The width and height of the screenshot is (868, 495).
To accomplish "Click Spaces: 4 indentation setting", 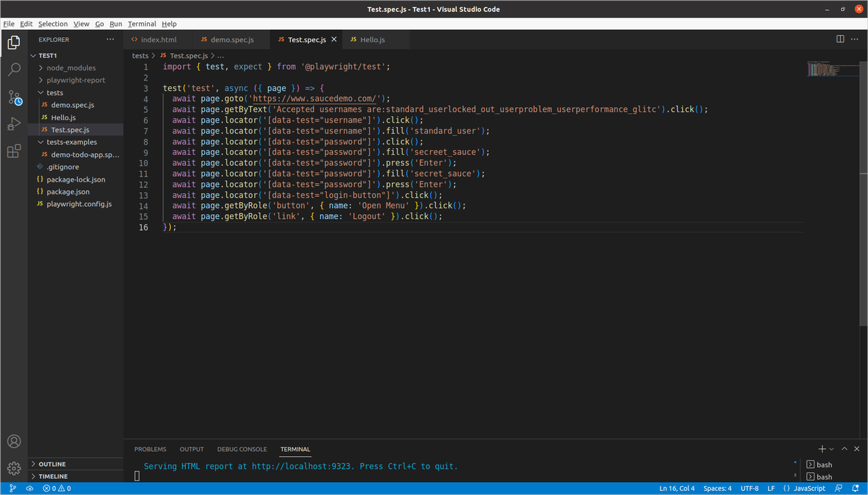I will click(x=717, y=488).
